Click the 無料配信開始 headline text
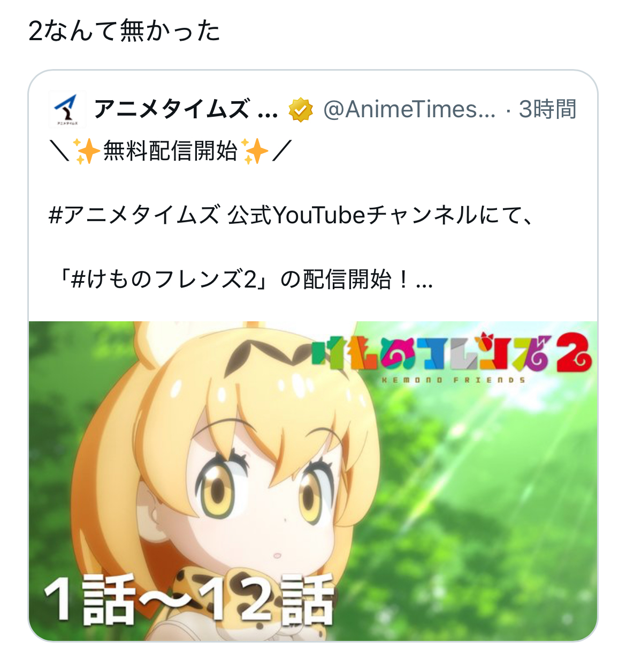Screen dimensions: 626x672 (x=170, y=151)
